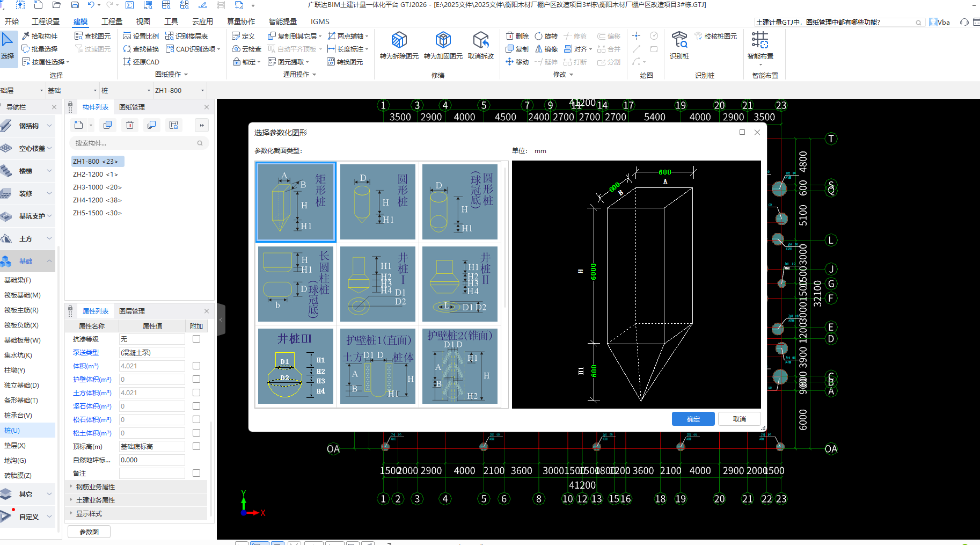
Task: Toggle the 附加 checkbox for 抗渗等级
Action: (x=196, y=339)
